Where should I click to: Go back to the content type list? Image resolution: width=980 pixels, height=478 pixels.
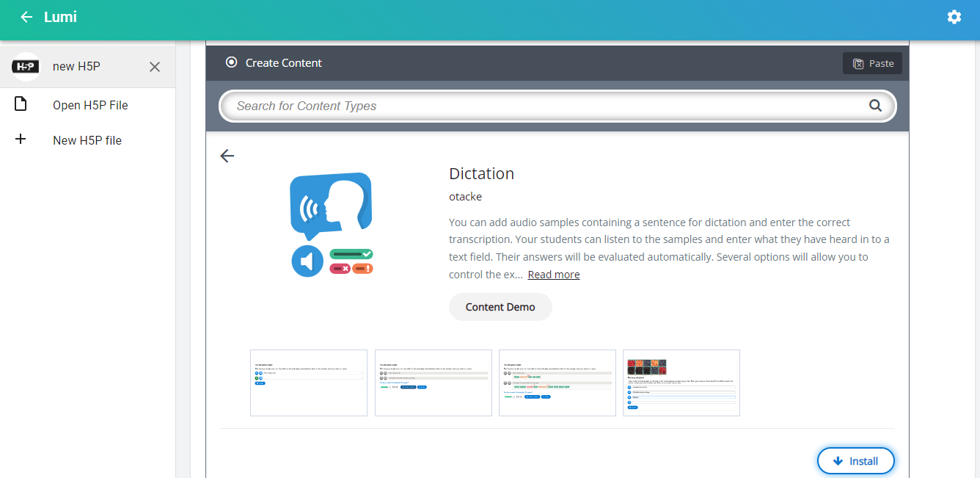point(227,156)
